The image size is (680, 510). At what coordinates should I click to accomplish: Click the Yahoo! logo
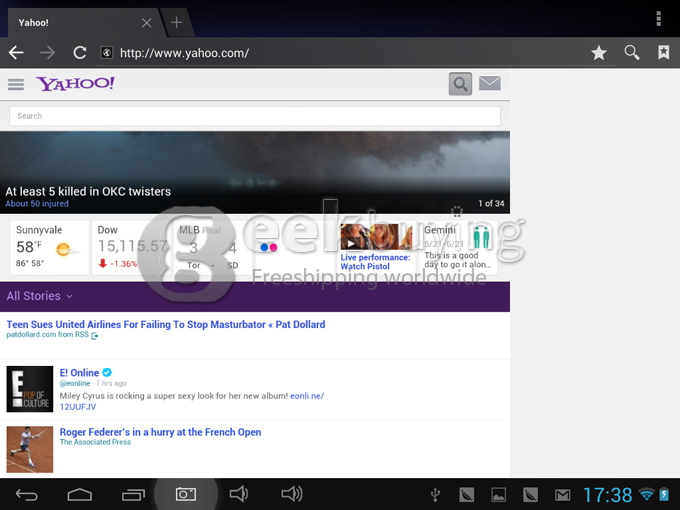75,83
